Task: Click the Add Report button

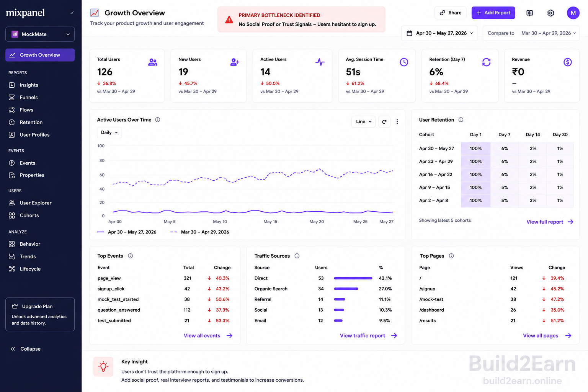Action: click(x=493, y=13)
